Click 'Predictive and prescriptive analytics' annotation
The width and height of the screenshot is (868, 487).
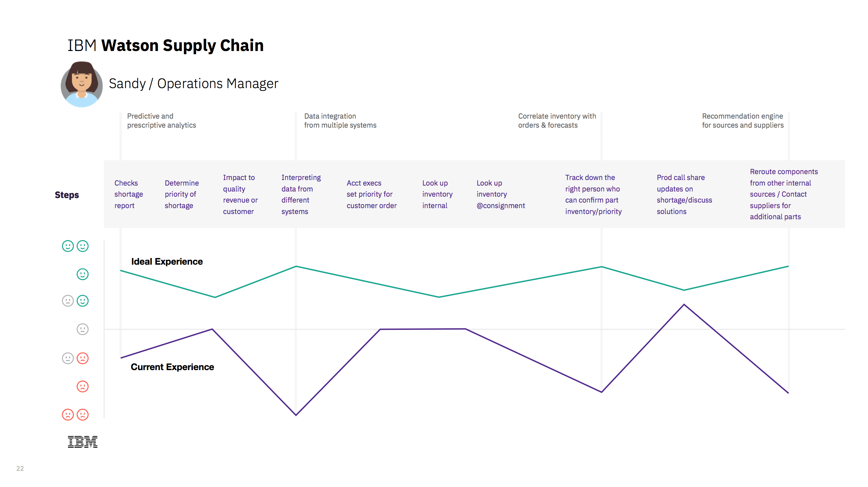pos(161,121)
